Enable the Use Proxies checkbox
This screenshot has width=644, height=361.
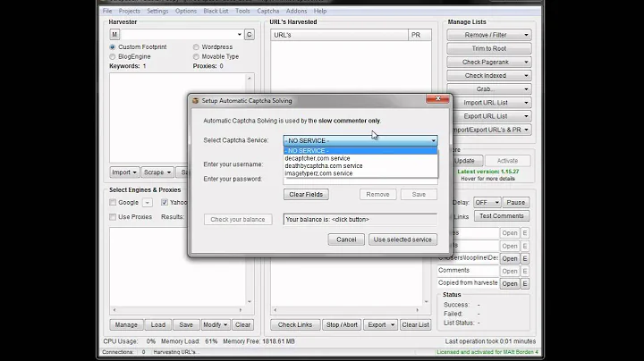click(113, 216)
